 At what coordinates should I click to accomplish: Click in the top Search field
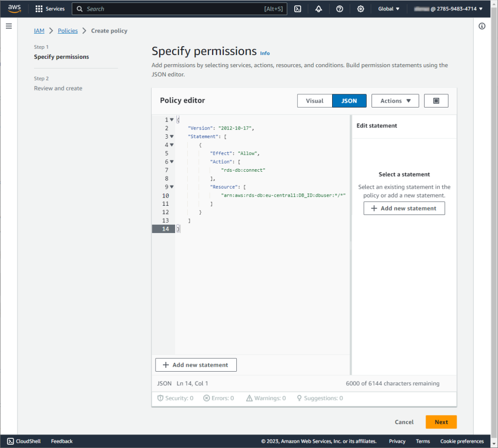coord(179,9)
